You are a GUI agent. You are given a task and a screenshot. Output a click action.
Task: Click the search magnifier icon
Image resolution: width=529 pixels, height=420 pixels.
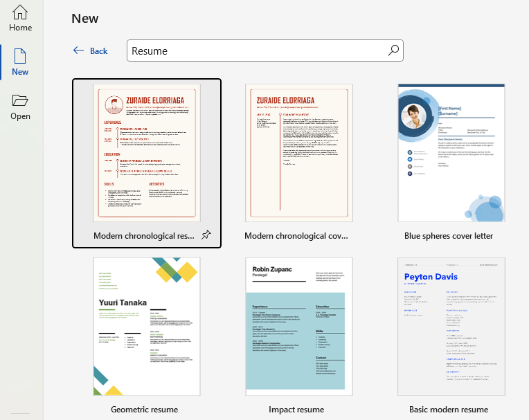[393, 51]
